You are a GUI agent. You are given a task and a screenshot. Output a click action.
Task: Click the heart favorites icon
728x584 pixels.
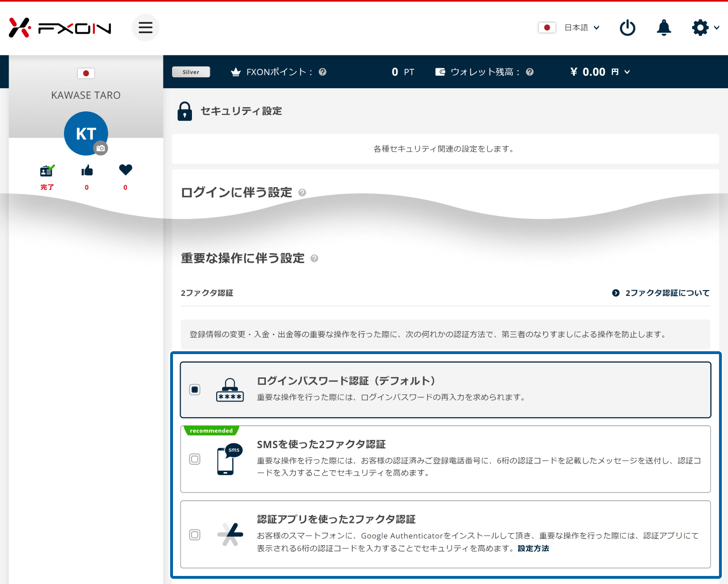tap(126, 170)
